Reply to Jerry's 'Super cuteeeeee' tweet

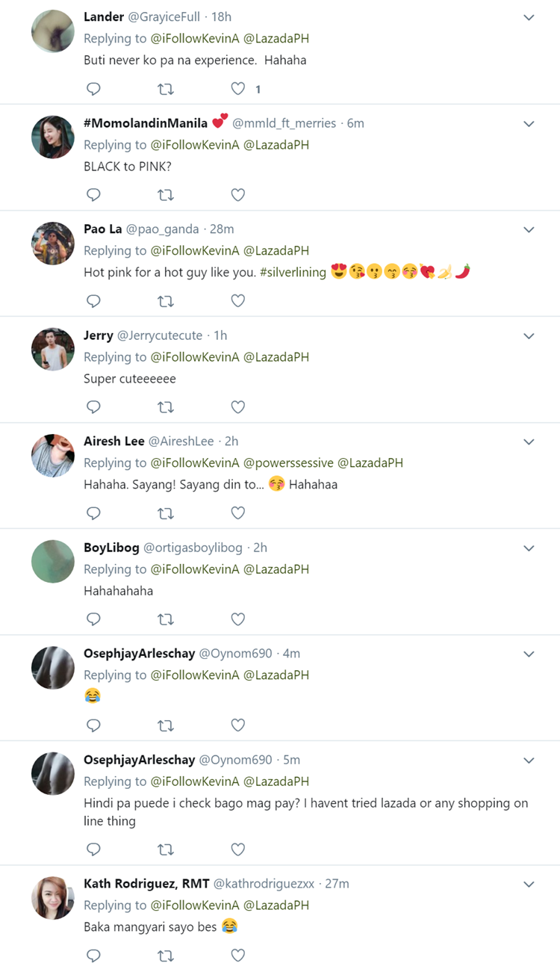pyautogui.click(x=93, y=407)
